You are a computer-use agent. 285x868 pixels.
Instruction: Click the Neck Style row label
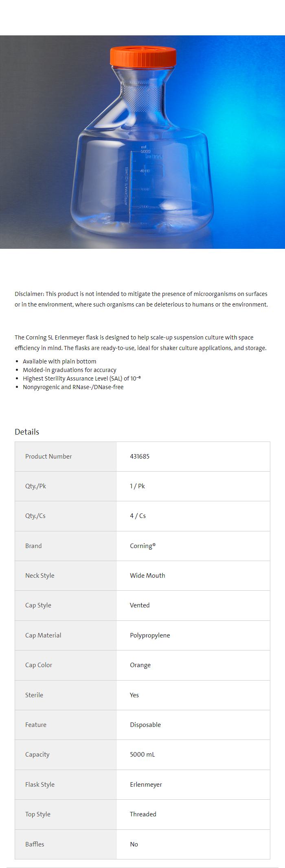pyautogui.click(x=39, y=576)
